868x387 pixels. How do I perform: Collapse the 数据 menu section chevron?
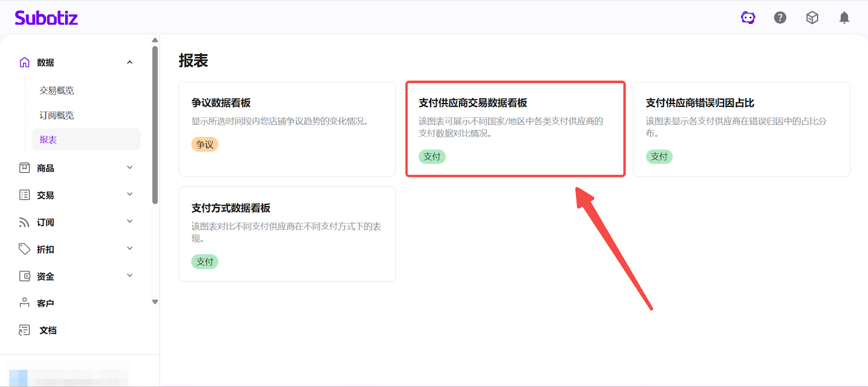click(x=130, y=62)
